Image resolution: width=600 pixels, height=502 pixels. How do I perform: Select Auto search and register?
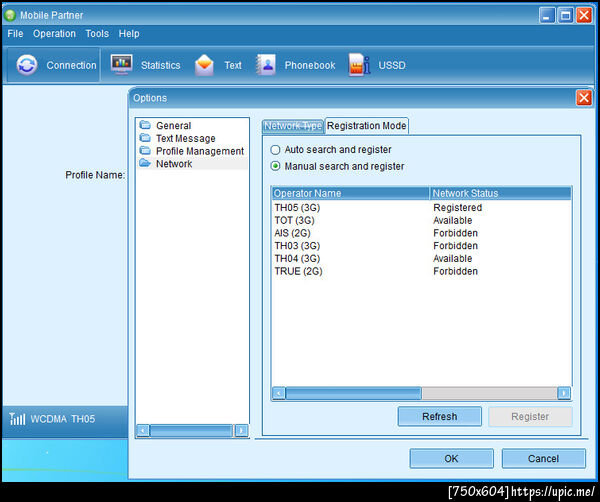(275, 150)
